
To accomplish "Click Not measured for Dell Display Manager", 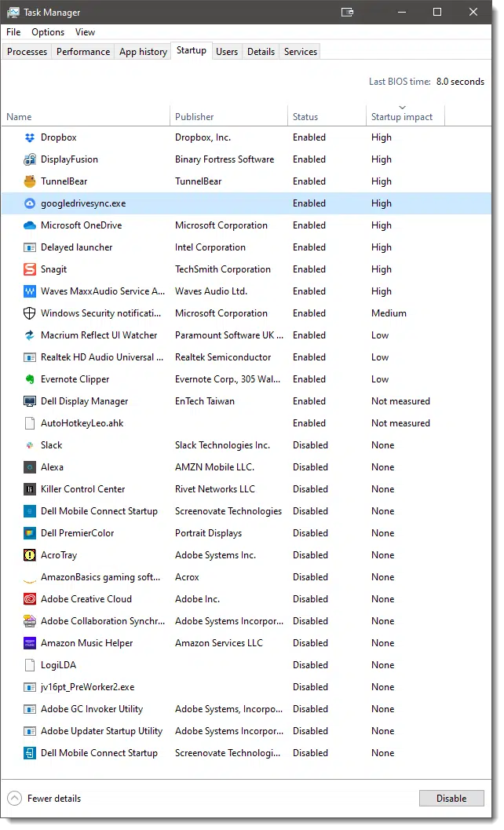I will coord(400,401).
